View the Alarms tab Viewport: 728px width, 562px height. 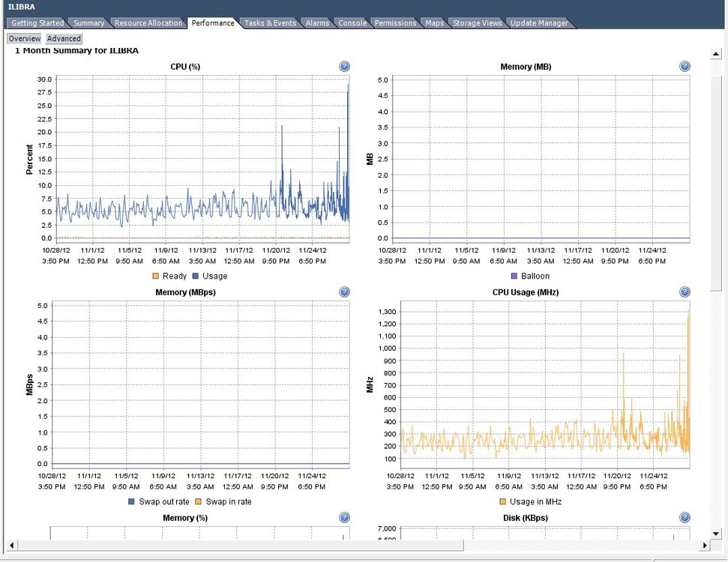[317, 22]
